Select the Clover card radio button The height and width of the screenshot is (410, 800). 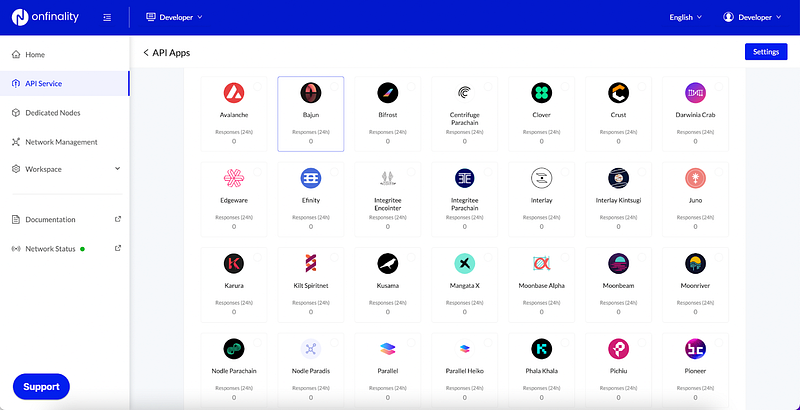565,87
